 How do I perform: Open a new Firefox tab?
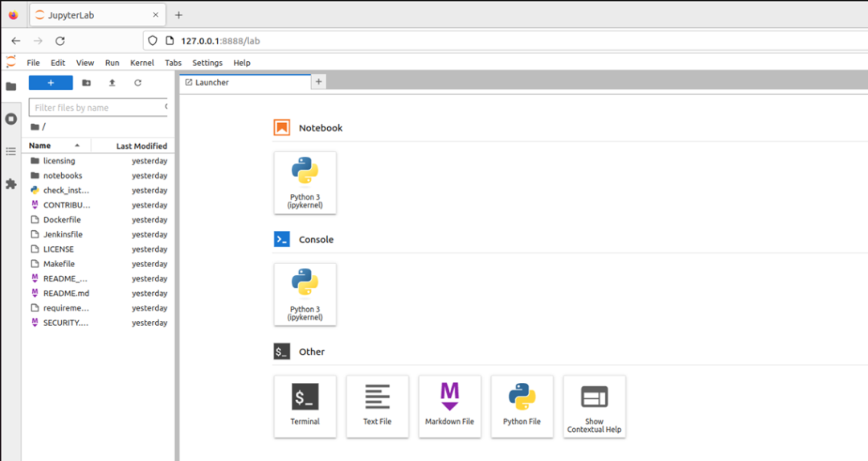(178, 15)
